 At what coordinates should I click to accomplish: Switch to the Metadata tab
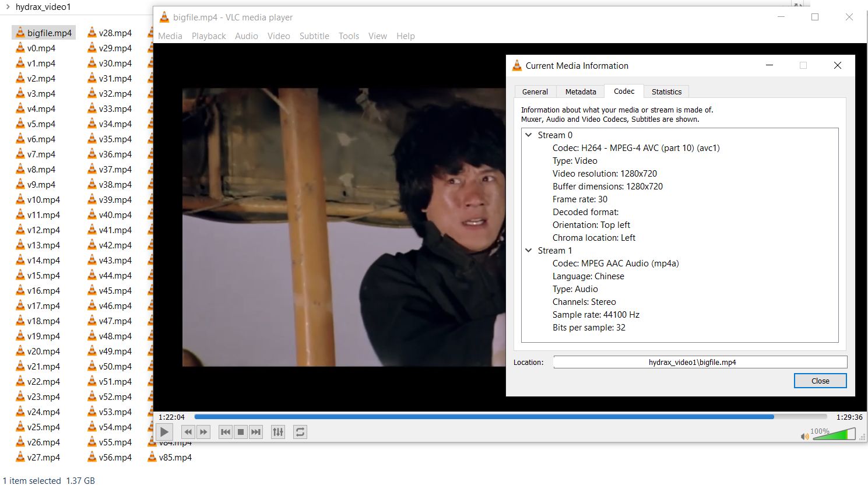pos(581,92)
